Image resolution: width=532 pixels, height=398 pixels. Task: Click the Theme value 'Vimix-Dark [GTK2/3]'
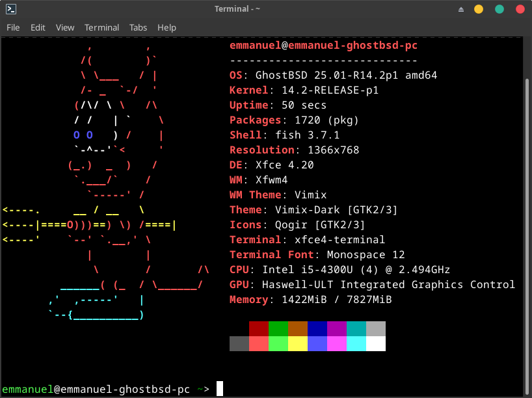coord(336,209)
